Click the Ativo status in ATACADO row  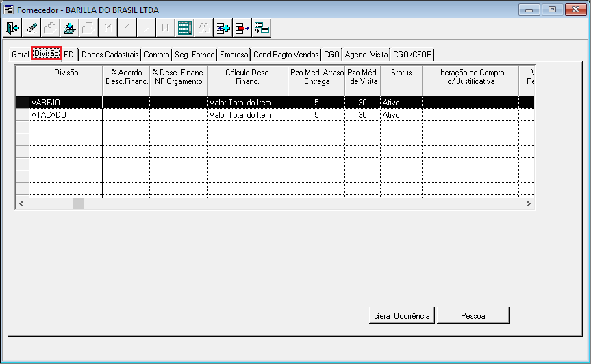pos(401,115)
